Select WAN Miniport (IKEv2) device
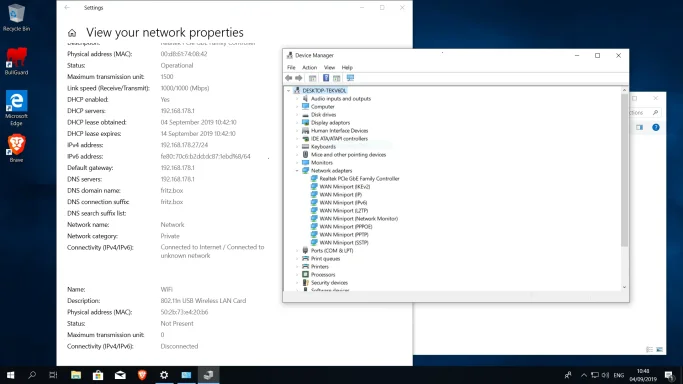Viewport: 683px width, 384px height. click(x=345, y=187)
